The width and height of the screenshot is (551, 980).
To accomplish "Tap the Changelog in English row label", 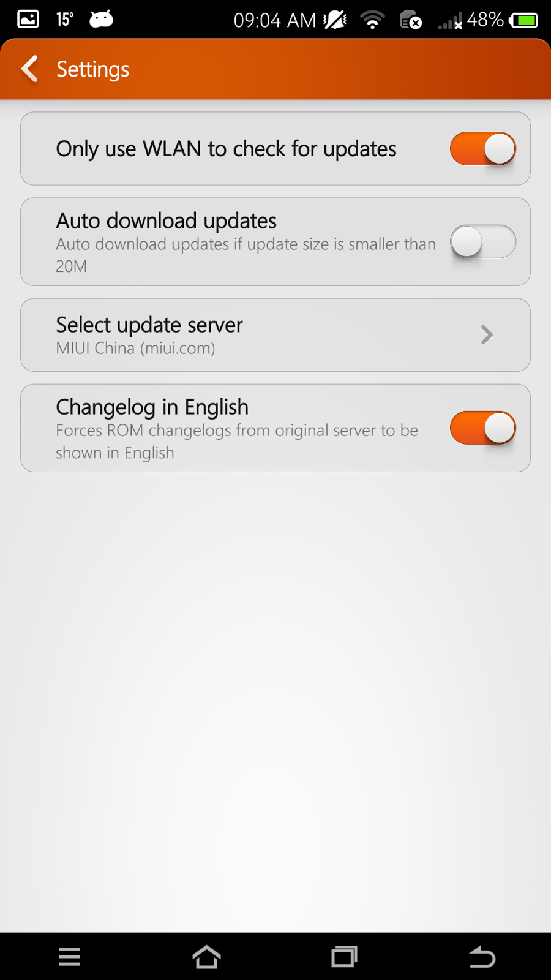I will [x=152, y=407].
